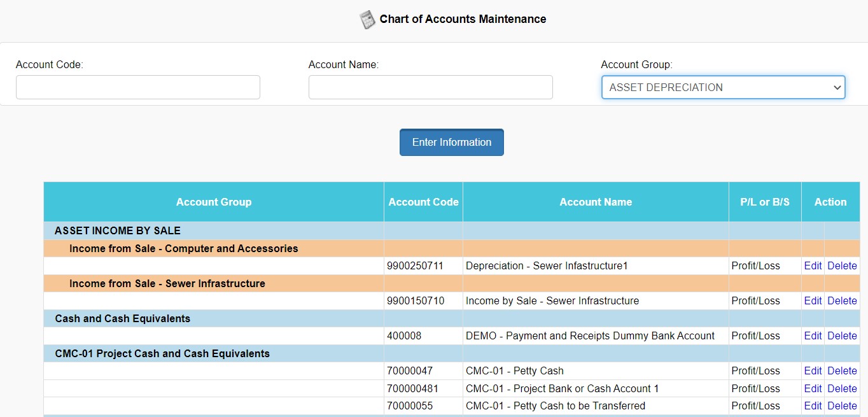
Task: Delete CMC-01 - Petty Cash account
Action: pyautogui.click(x=842, y=371)
